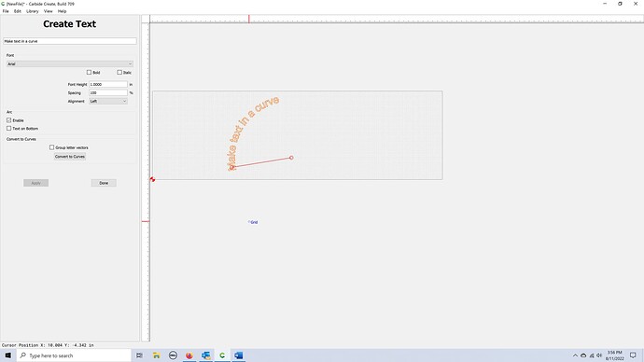Open the Library menu
This screenshot has height=362, width=644.
(32, 11)
